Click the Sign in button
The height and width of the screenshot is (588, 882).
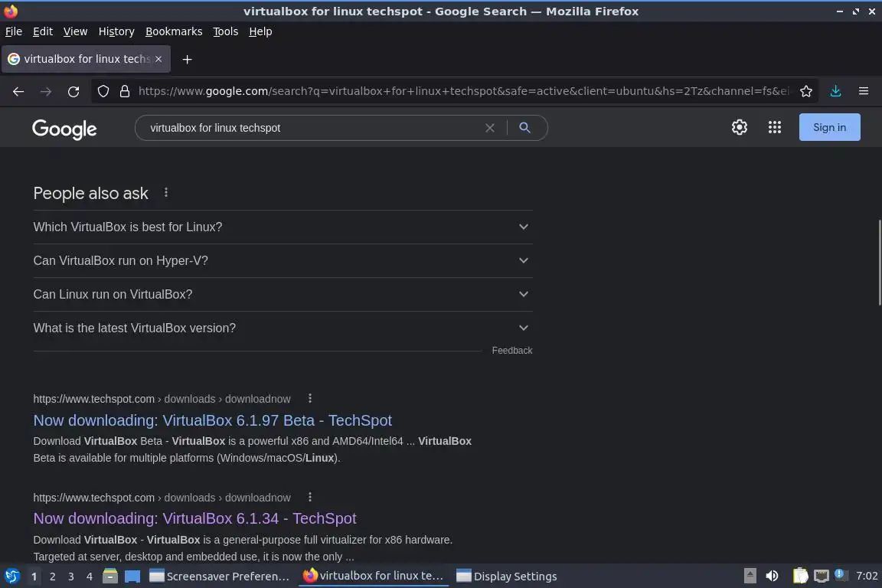tap(830, 127)
